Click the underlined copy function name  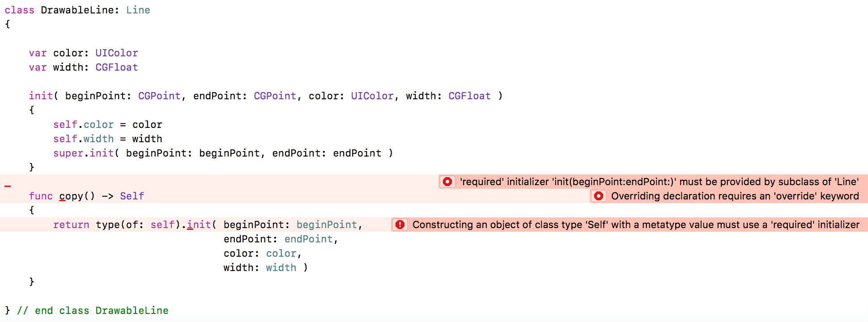[x=71, y=196]
